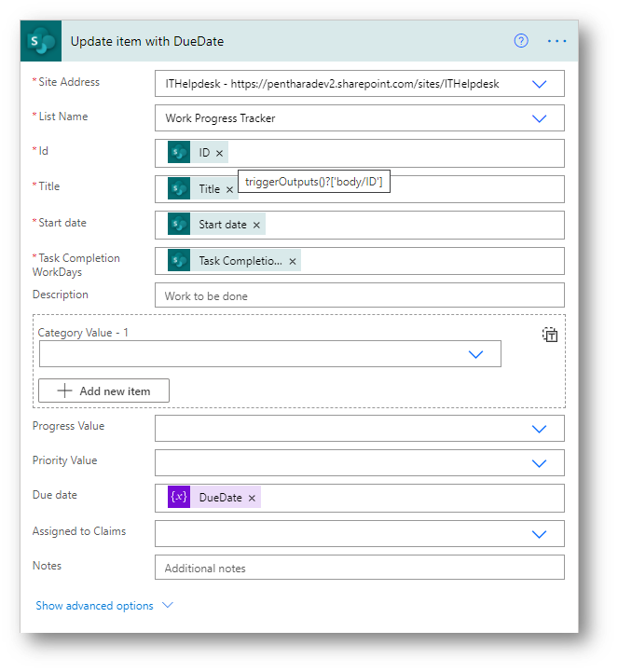Click the Add new item button
This screenshot has height=672, width=618.
coord(103,391)
